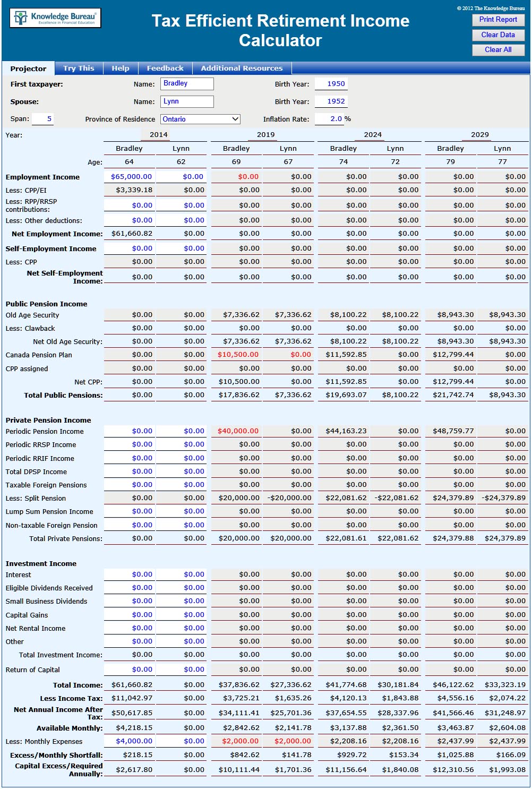Open the Additional Resources tab
Viewport: 532px width, 789px height.
242,68
